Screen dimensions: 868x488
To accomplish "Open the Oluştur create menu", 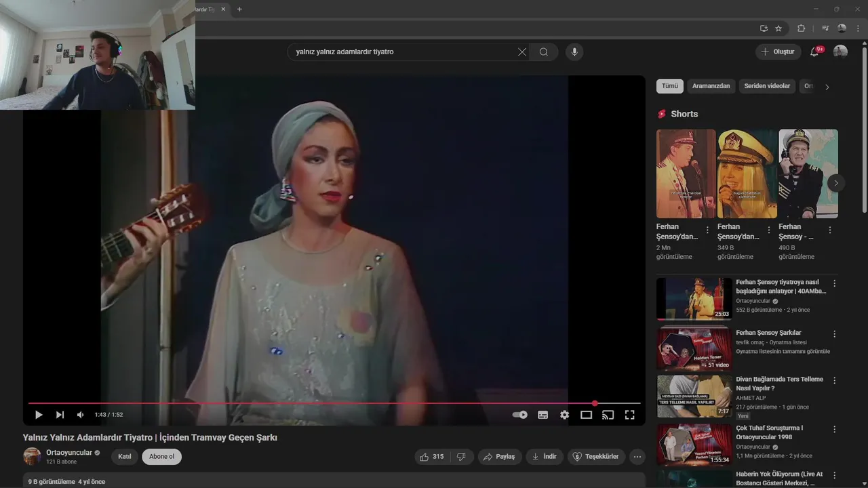I will click(778, 52).
